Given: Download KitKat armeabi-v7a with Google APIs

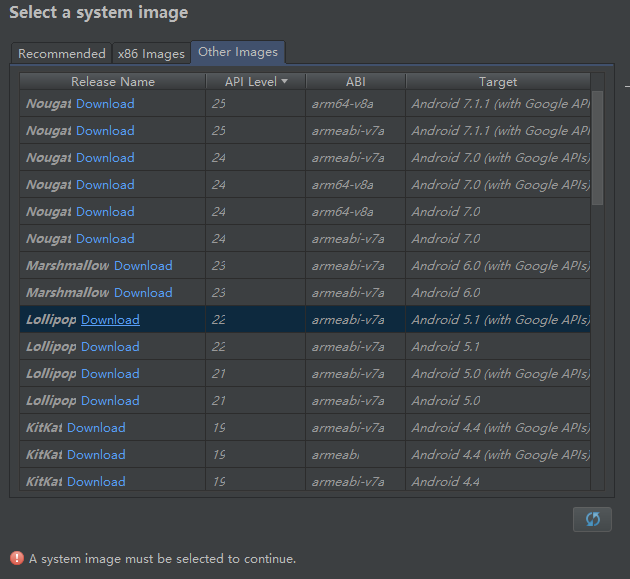Looking at the screenshot, I should (x=96, y=428).
